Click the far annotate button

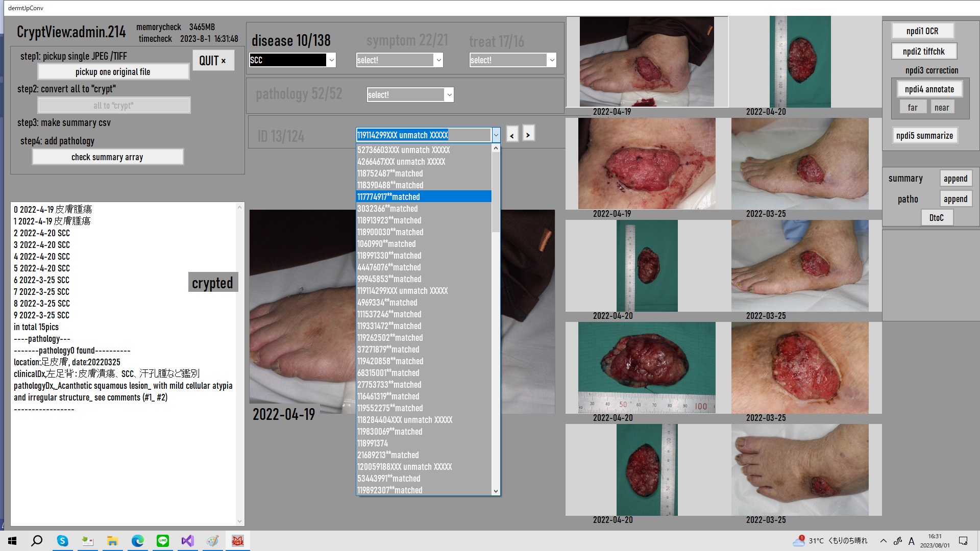[913, 108]
